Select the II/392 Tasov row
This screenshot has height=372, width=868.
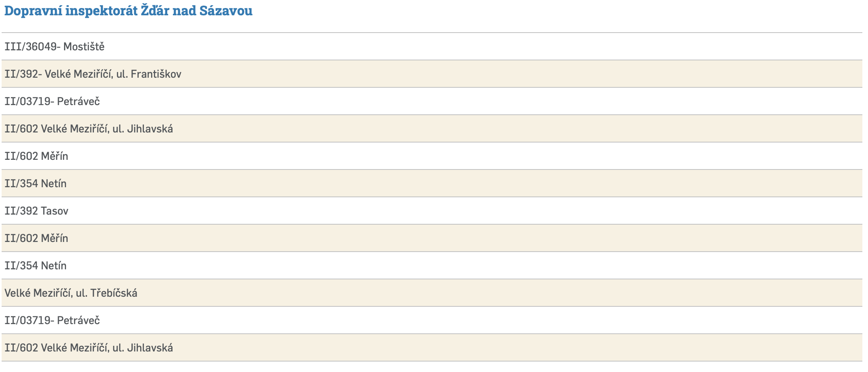[36, 211]
